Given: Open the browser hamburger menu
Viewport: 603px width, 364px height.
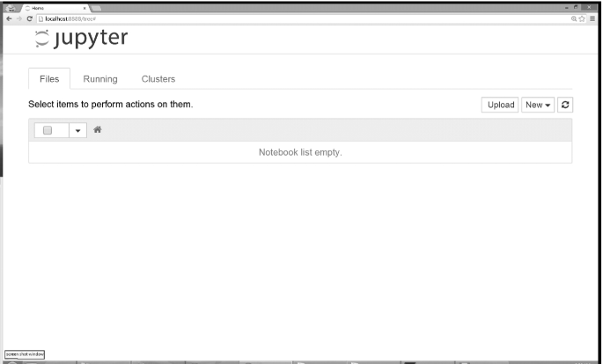Looking at the screenshot, I should tap(592, 18).
